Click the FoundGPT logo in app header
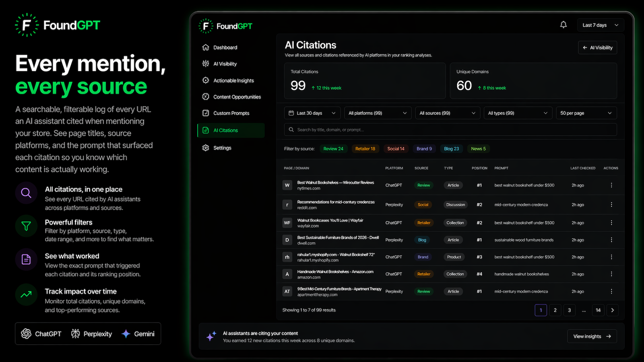 tap(225, 26)
